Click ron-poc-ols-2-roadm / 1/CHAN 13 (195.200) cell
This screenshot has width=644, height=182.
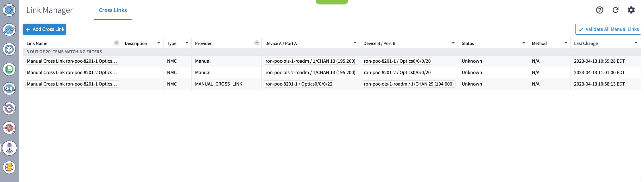(x=310, y=72)
